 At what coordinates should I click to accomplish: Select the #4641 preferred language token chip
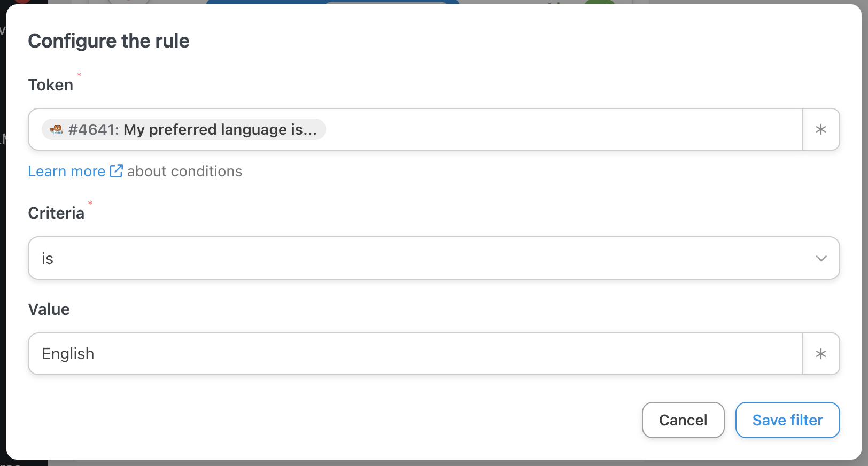192,129
